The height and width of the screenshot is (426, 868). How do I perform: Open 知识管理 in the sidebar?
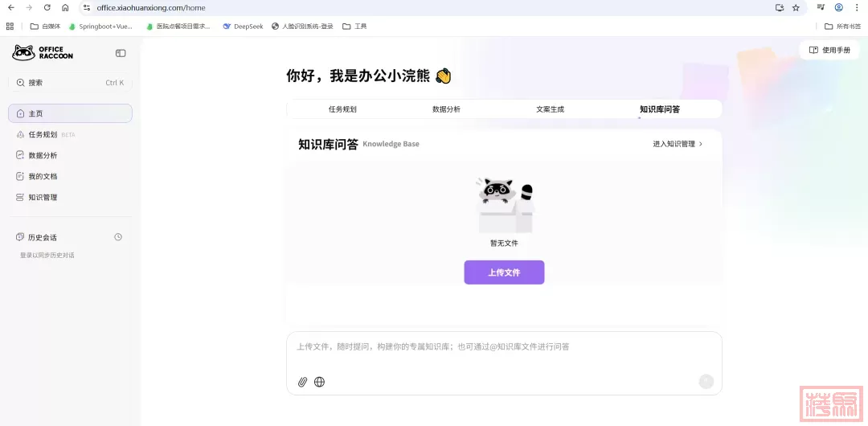tap(43, 197)
